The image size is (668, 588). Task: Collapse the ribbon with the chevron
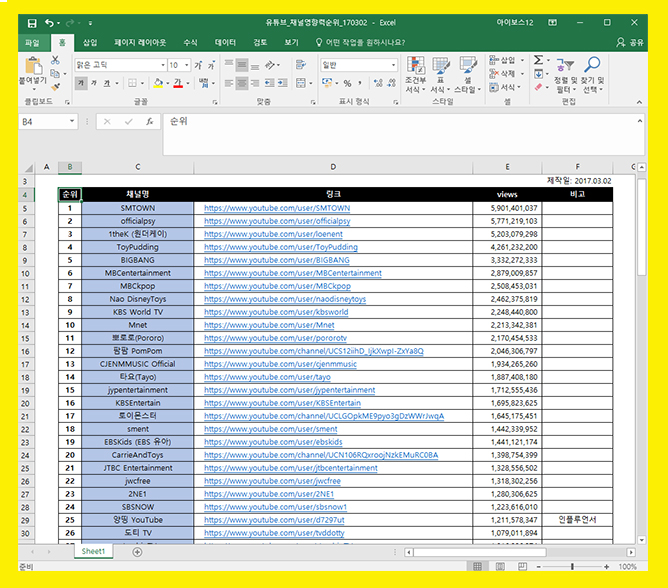click(639, 102)
